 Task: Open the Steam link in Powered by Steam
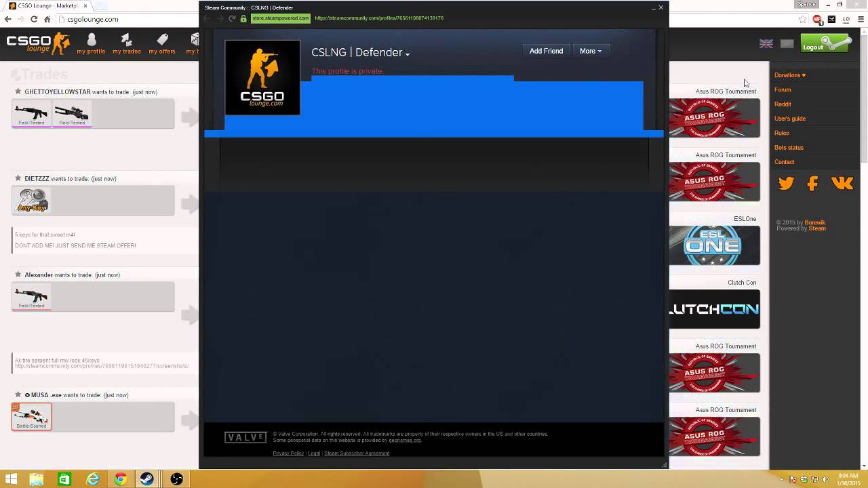coord(817,228)
